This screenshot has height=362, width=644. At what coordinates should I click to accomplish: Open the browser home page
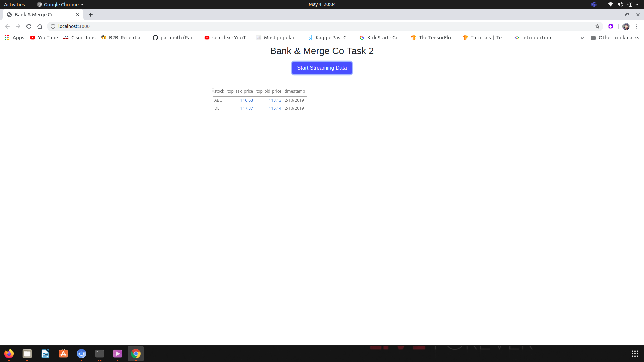pyautogui.click(x=40, y=26)
